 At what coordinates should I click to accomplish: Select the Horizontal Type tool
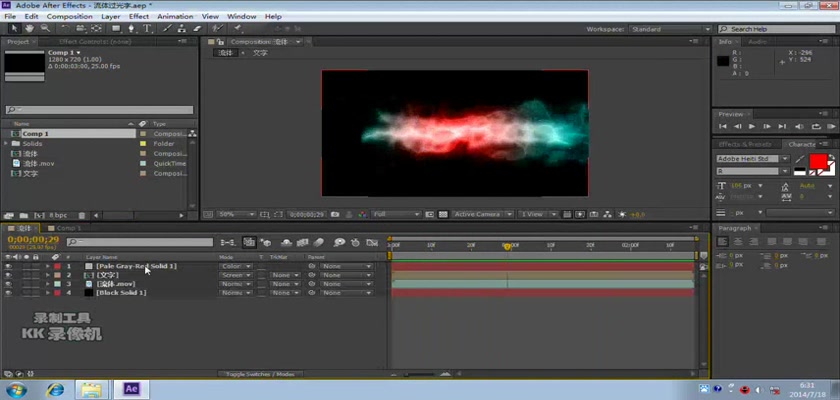147,28
